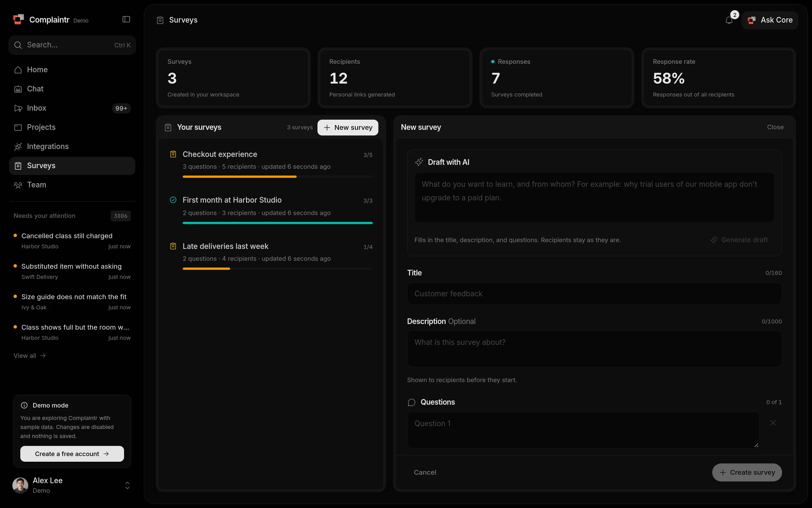
Task: Click the Late deliveries survey icon
Action: point(173,246)
